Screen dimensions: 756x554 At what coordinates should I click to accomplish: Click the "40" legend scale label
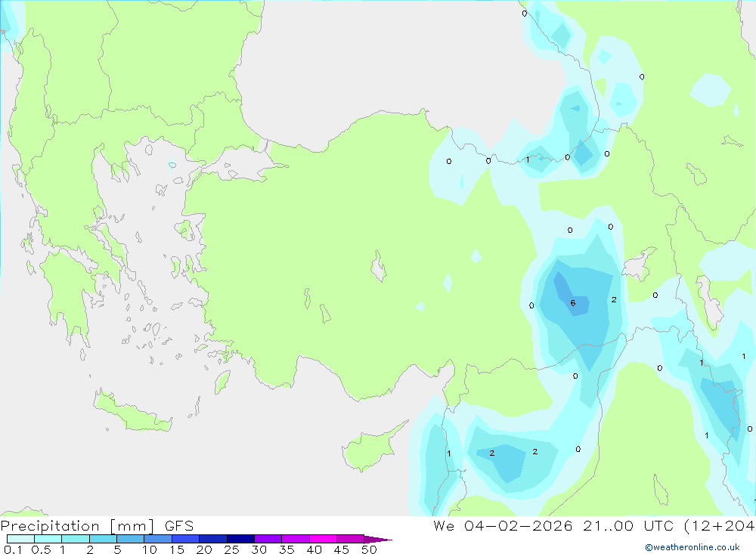pos(314,549)
